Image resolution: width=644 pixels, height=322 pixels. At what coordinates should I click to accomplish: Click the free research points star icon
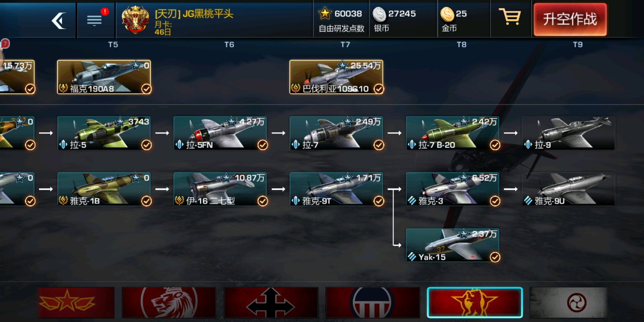tap(325, 14)
